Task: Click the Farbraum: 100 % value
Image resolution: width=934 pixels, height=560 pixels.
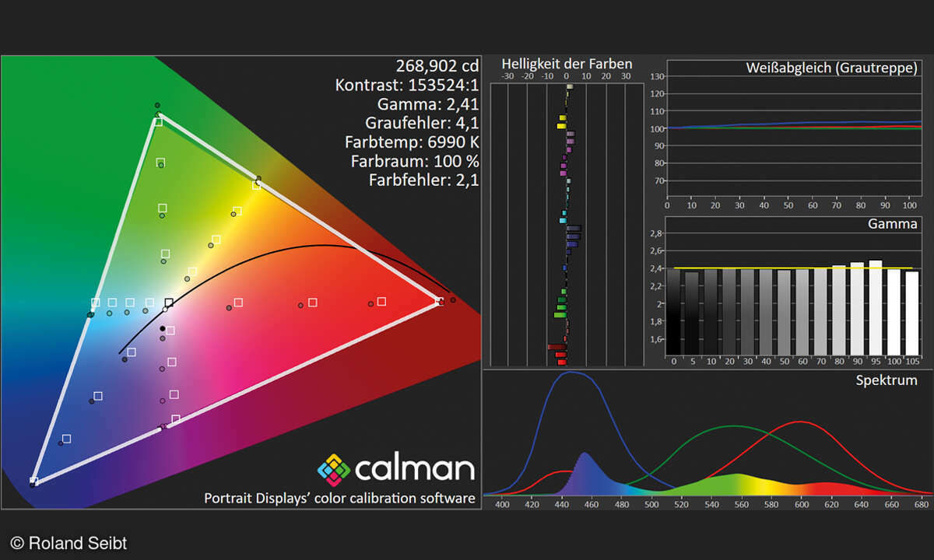Action: click(415, 162)
